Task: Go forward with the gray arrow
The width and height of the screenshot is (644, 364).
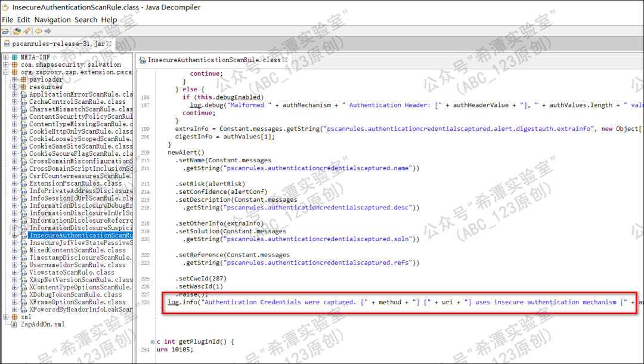Action: [x=48, y=31]
